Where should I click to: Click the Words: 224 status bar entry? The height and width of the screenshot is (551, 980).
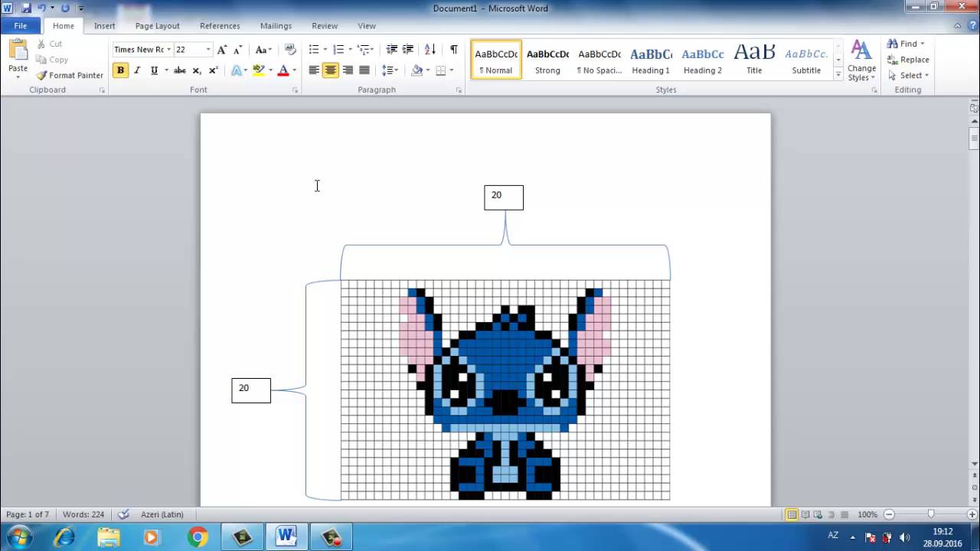[x=83, y=514]
